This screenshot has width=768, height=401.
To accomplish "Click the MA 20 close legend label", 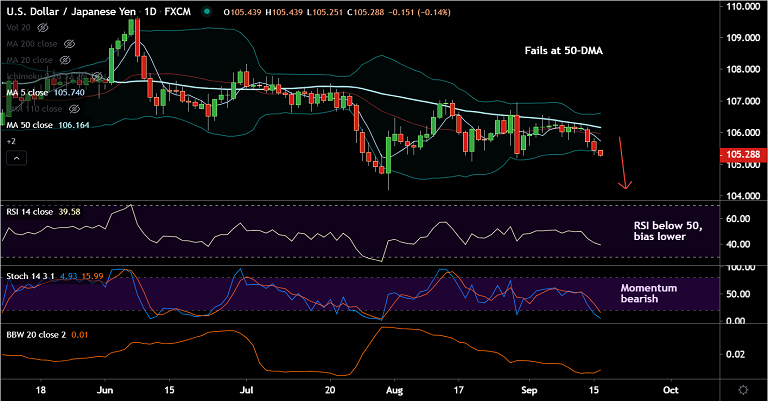I will pos(29,60).
